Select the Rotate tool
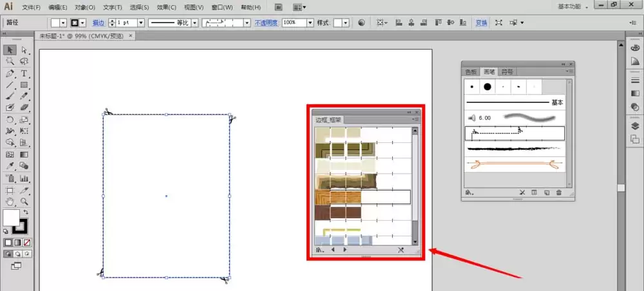The height and width of the screenshot is (291, 644). click(10, 120)
